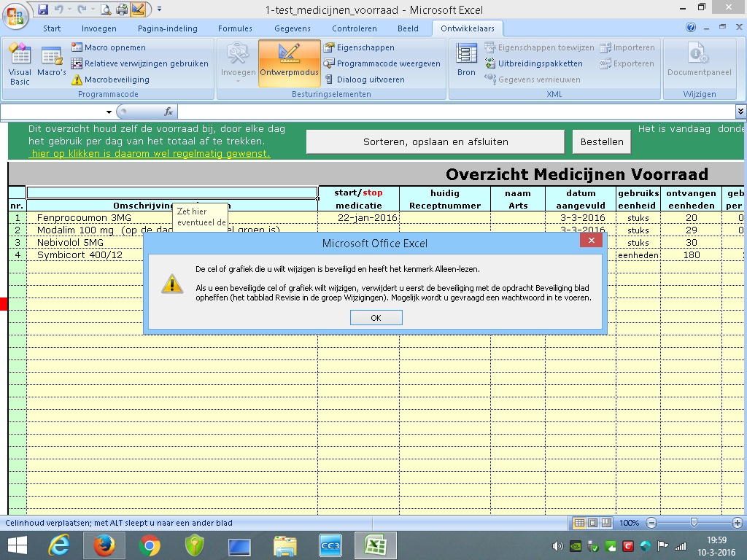Image resolution: width=747 pixels, height=560 pixels.
Task: Zoom in with the plus button
Action: [x=738, y=523]
